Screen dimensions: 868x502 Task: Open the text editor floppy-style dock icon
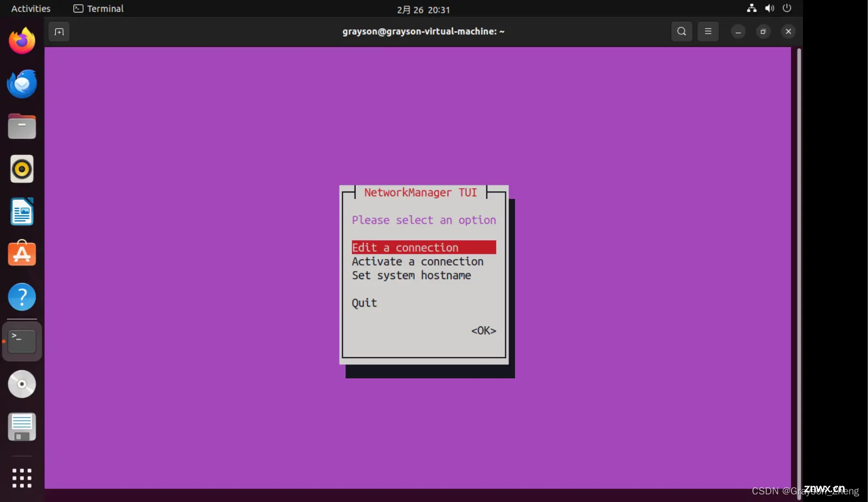22,427
